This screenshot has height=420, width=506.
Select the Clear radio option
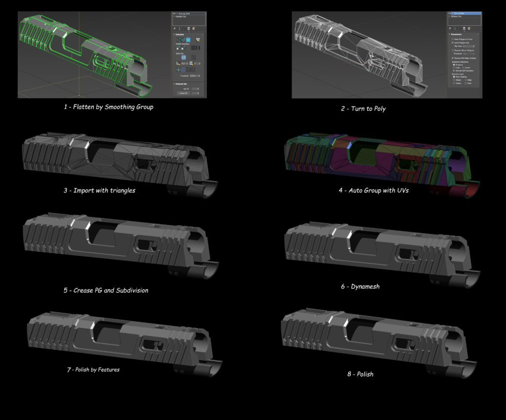454,68
